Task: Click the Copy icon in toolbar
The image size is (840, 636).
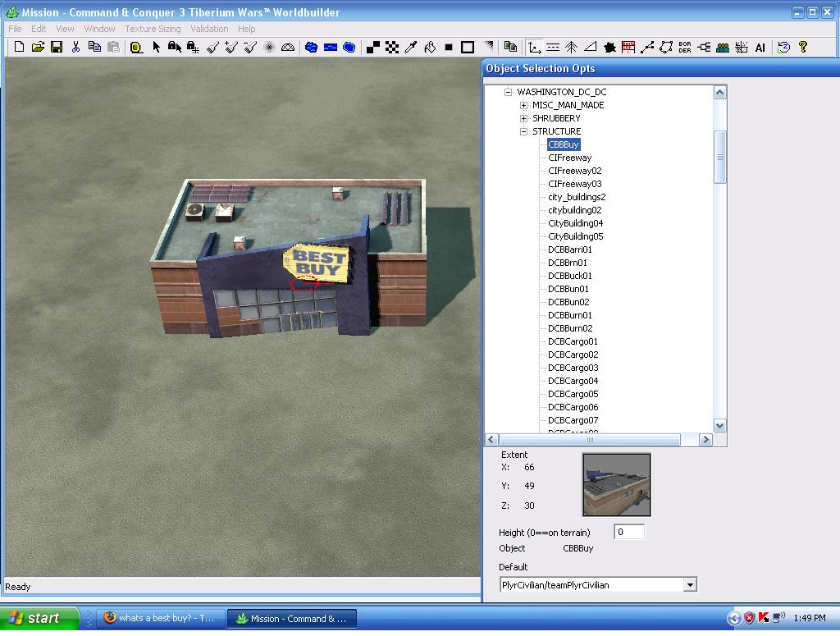Action: (94, 47)
